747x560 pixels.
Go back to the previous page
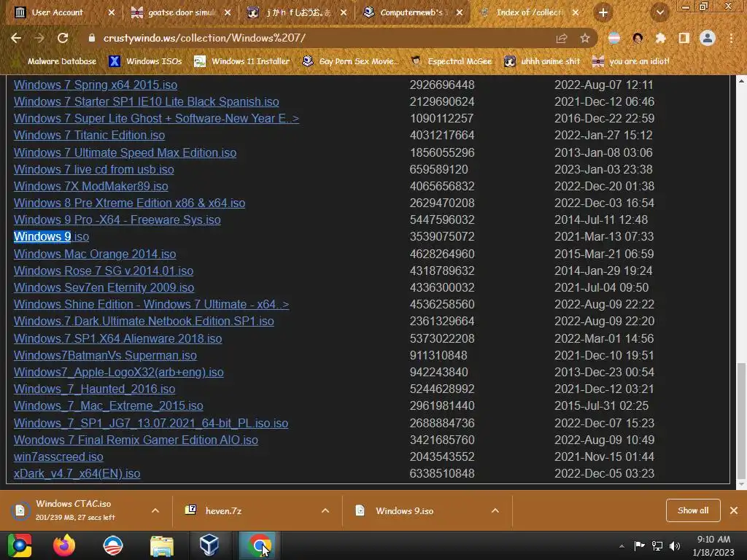[x=16, y=38]
